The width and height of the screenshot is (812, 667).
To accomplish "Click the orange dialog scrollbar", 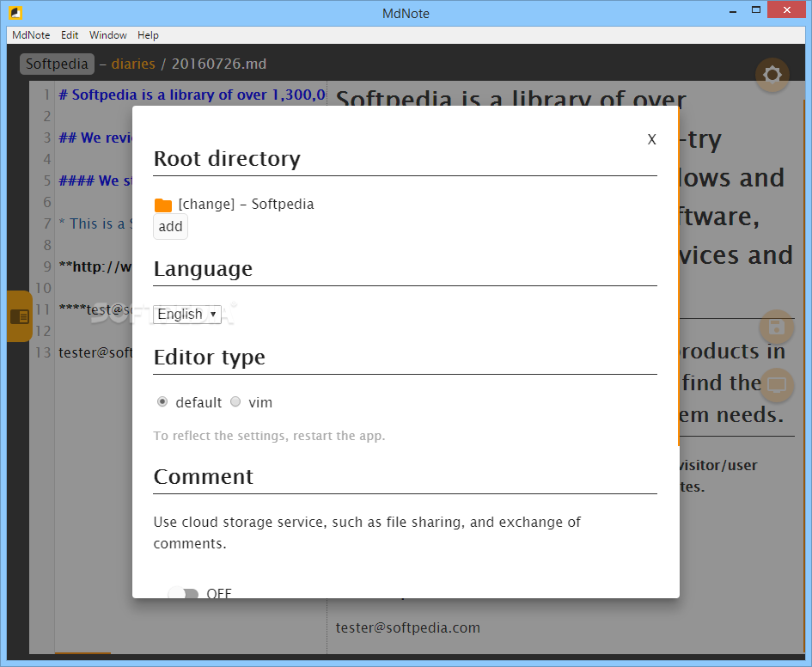I will tap(678, 277).
